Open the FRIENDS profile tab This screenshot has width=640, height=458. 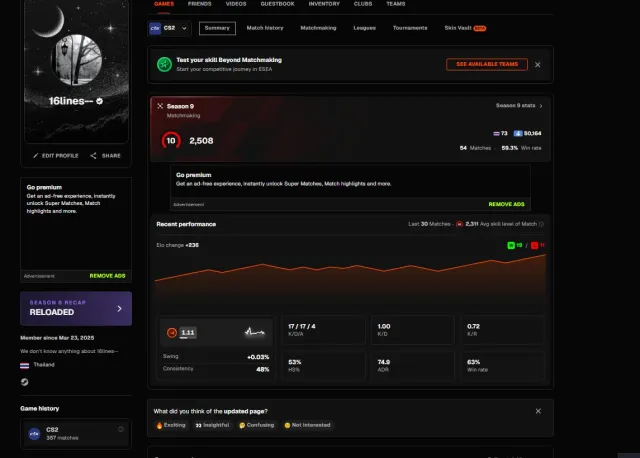[x=200, y=4]
